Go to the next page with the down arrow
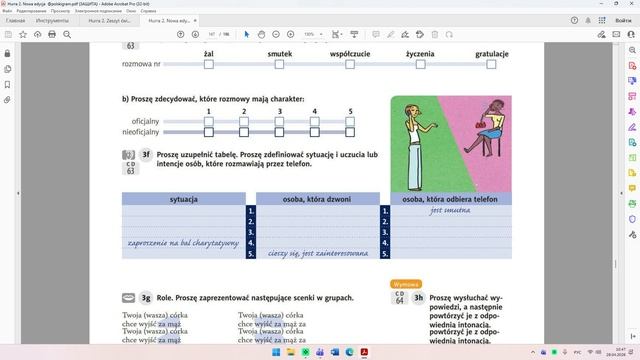The image size is (640, 360). tap(195, 35)
